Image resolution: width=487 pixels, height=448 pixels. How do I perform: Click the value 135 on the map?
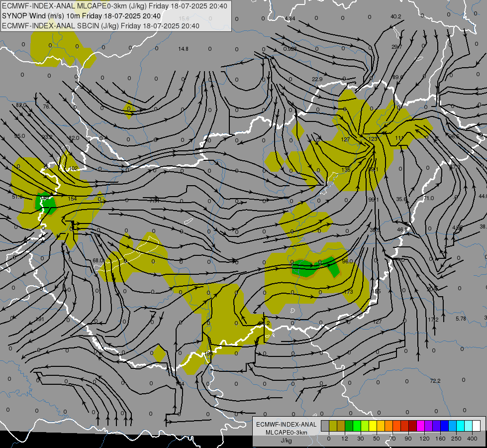click(346, 170)
